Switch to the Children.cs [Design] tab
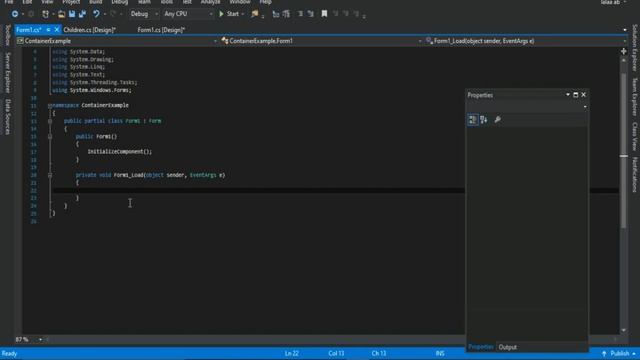Screen dimensions: 640x360 pos(90,30)
